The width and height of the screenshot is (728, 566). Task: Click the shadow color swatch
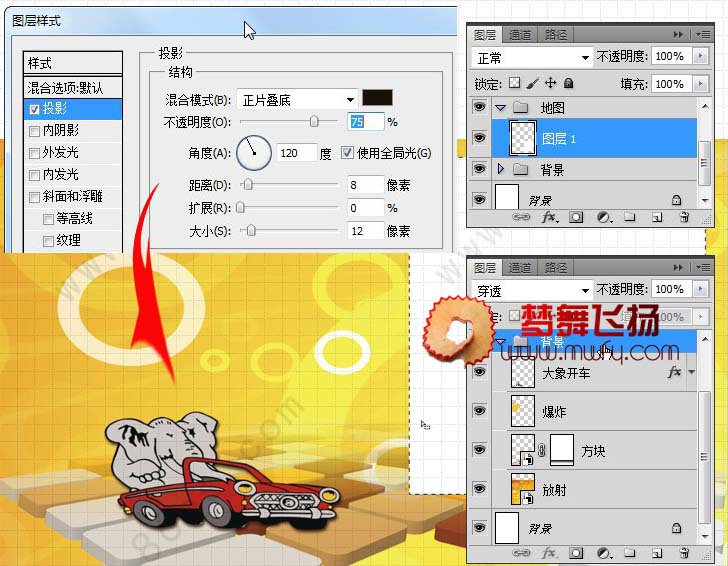377,98
